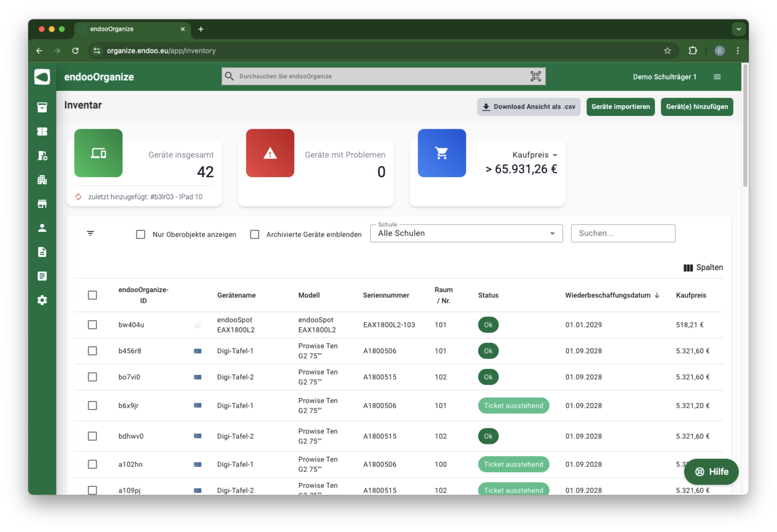Open the user person icon in the sidebar
This screenshot has width=777, height=532.
(42, 228)
